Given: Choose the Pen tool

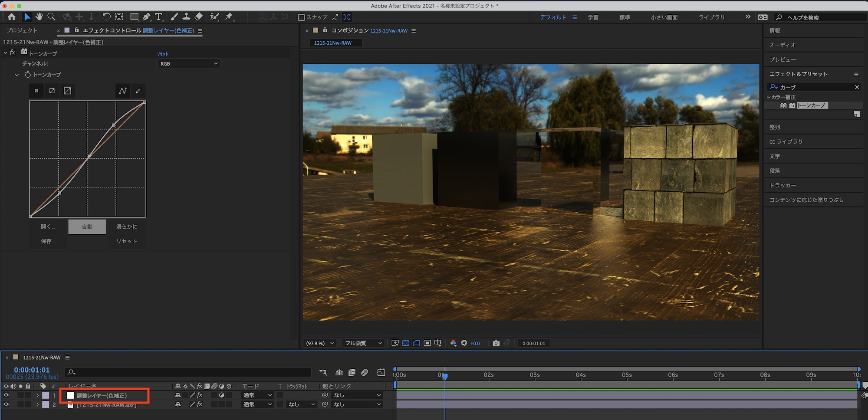Looking at the screenshot, I should click(x=147, y=17).
